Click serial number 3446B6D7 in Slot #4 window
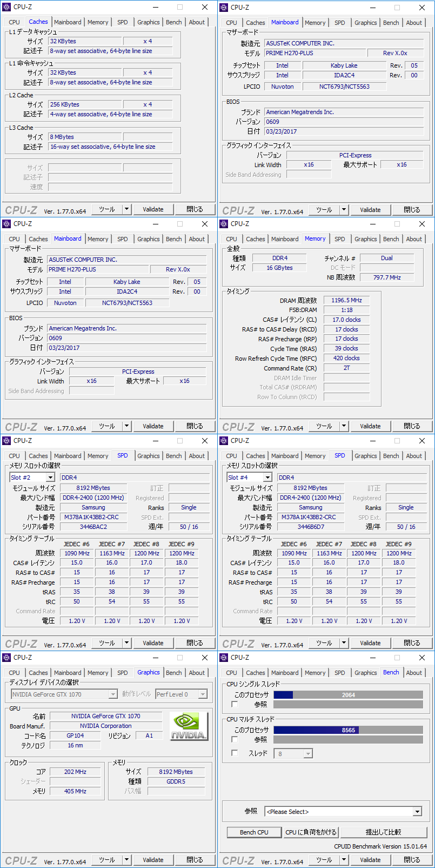 (311, 527)
